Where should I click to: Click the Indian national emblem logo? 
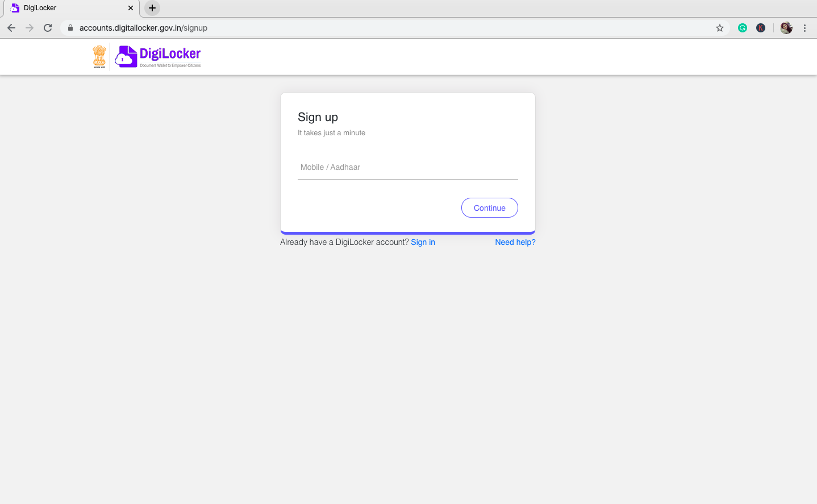tap(99, 57)
